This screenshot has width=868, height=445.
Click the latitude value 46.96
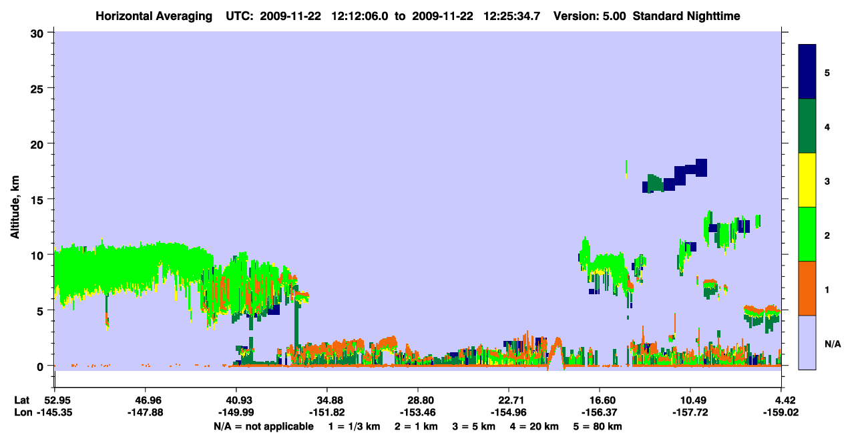pos(145,400)
